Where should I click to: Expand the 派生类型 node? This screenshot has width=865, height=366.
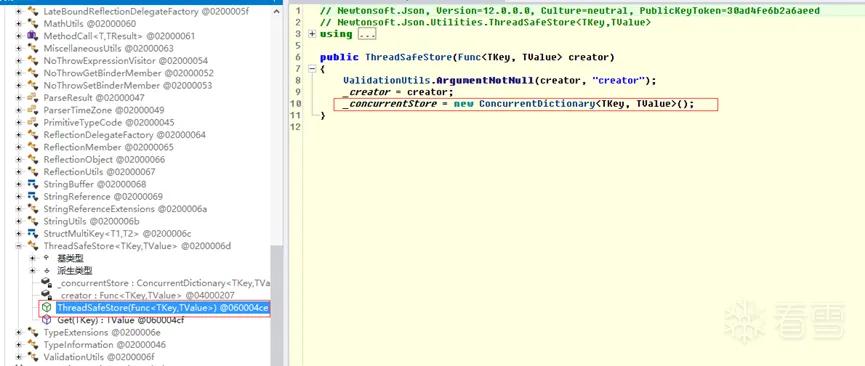point(33,270)
